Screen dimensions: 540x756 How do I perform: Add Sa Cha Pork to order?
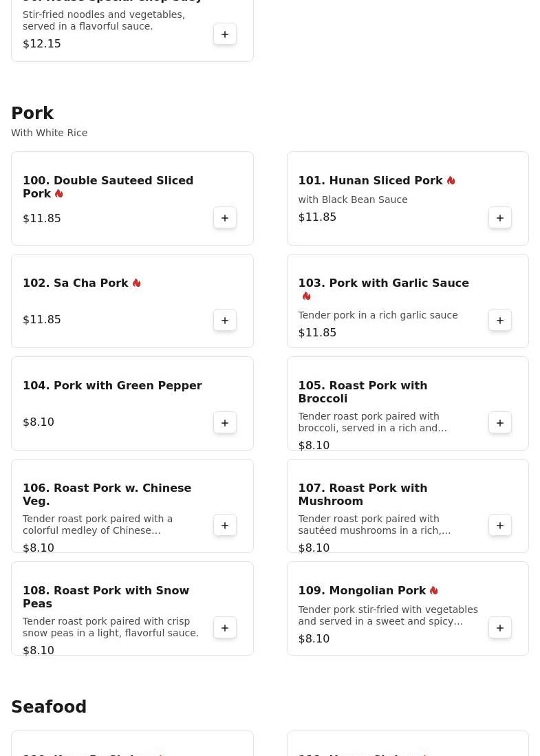pyautogui.click(x=225, y=321)
